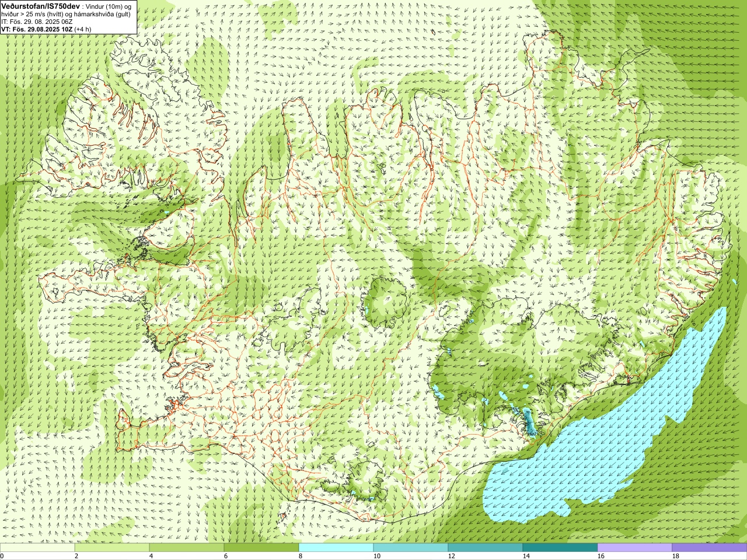Click the legend scale label '14'
The height and width of the screenshot is (560, 747).
pos(526,556)
